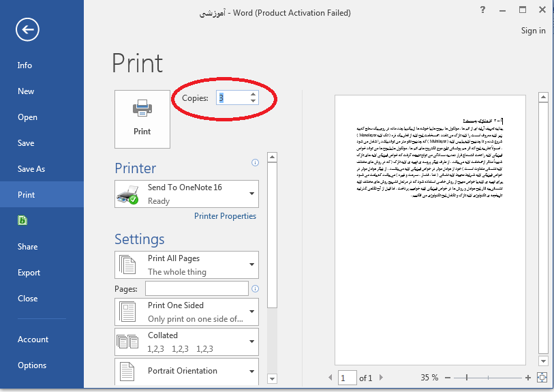The image size is (554, 392).
Task: Click the settings panel scrollbar thumb
Action: [272, 235]
